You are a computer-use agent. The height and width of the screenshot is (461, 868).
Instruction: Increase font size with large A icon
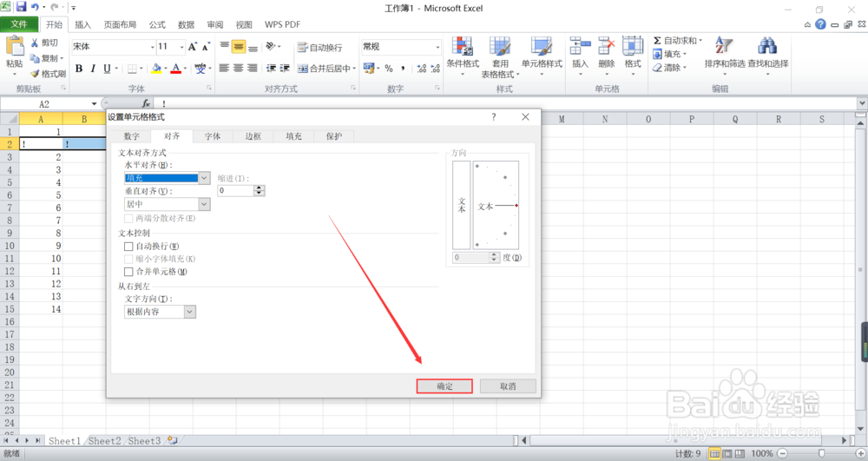(x=192, y=47)
